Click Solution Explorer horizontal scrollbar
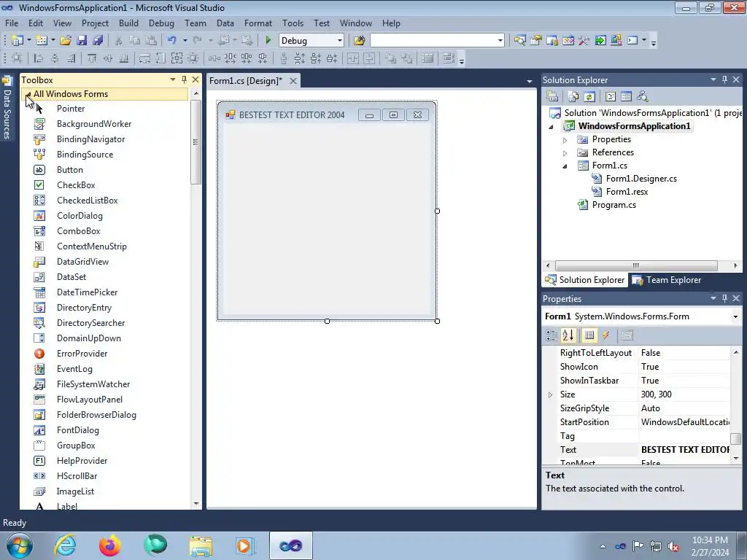This screenshot has width=747, height=560. [x=636, y=265]
